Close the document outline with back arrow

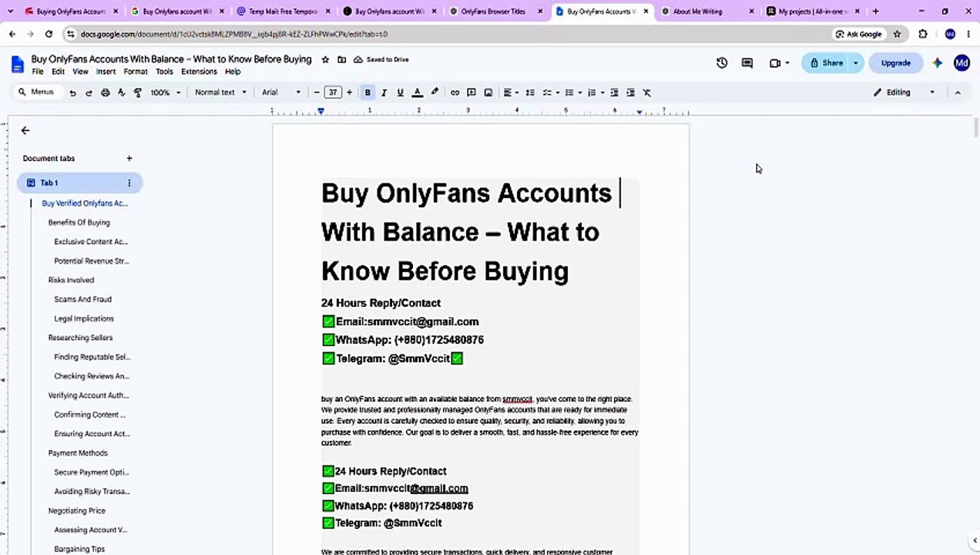[x=25, y=130]
